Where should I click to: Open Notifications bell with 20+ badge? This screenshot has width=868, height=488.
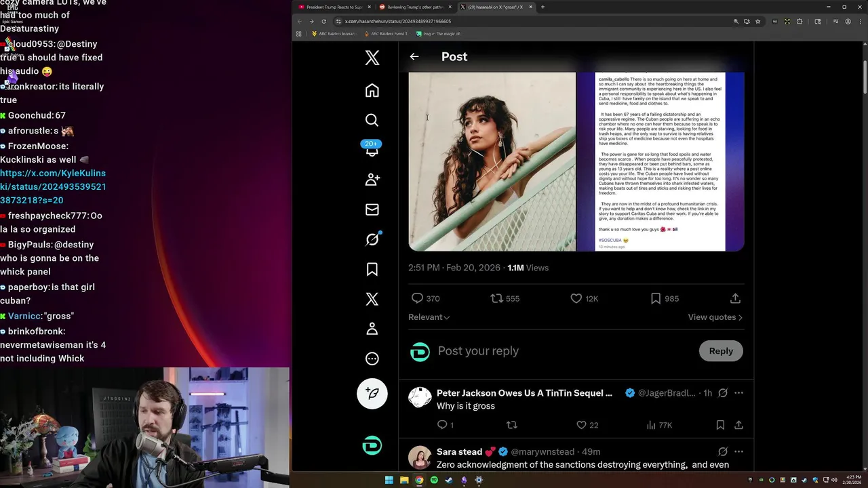point(372,149)
